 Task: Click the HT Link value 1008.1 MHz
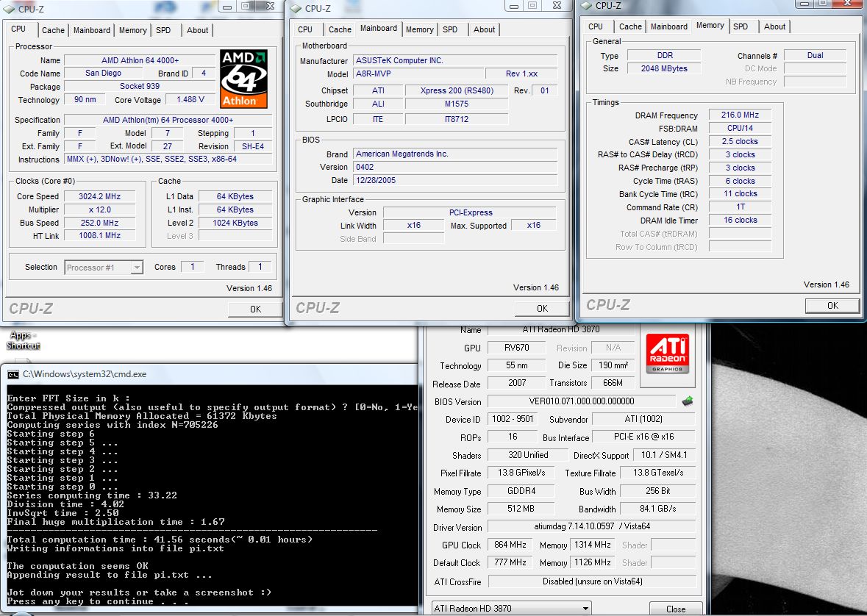(x=99, y=235)
